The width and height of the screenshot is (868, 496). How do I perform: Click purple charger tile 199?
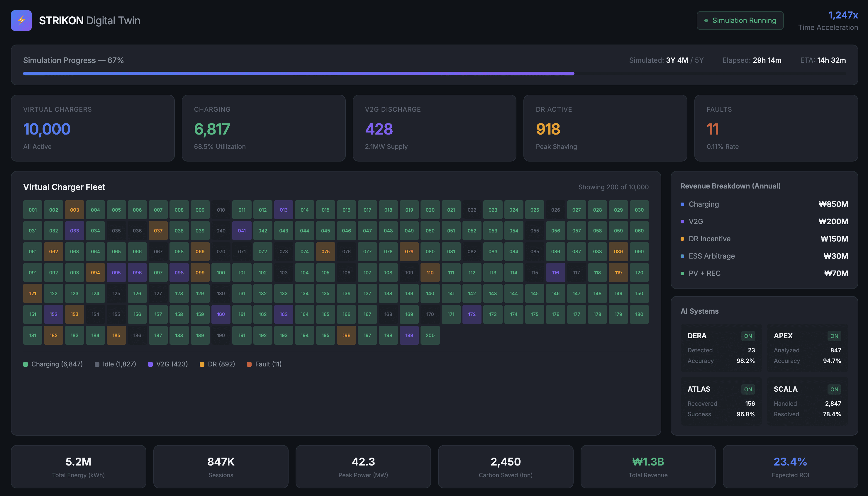[x=409, y=335]
